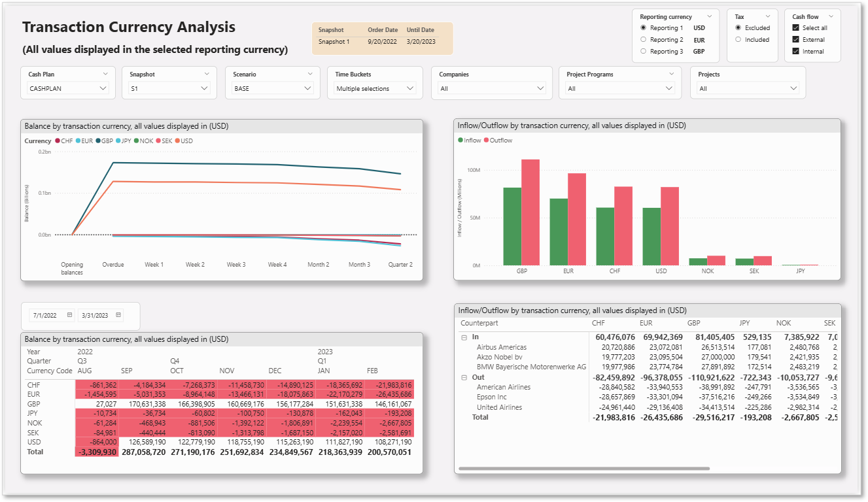This screenshot has width=868, height=502.
Task: Collapse Reporting currency slicer header chevron
Action: tap(708, 17)
